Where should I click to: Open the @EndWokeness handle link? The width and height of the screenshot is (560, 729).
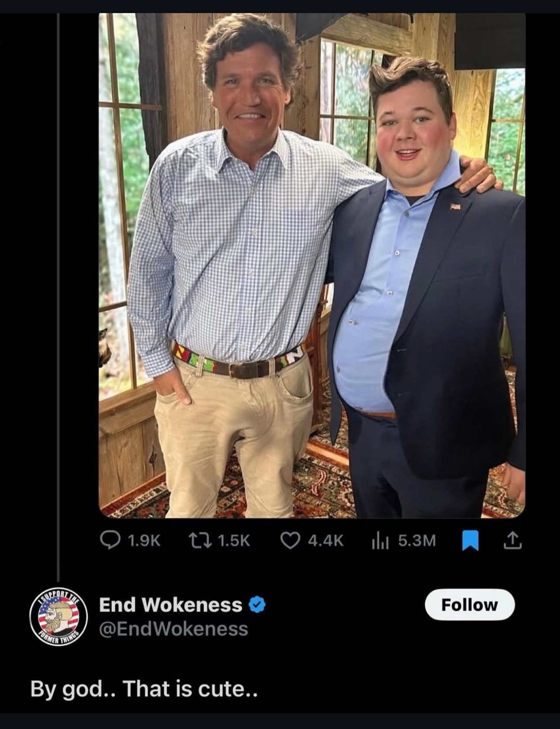click(174, 629)
